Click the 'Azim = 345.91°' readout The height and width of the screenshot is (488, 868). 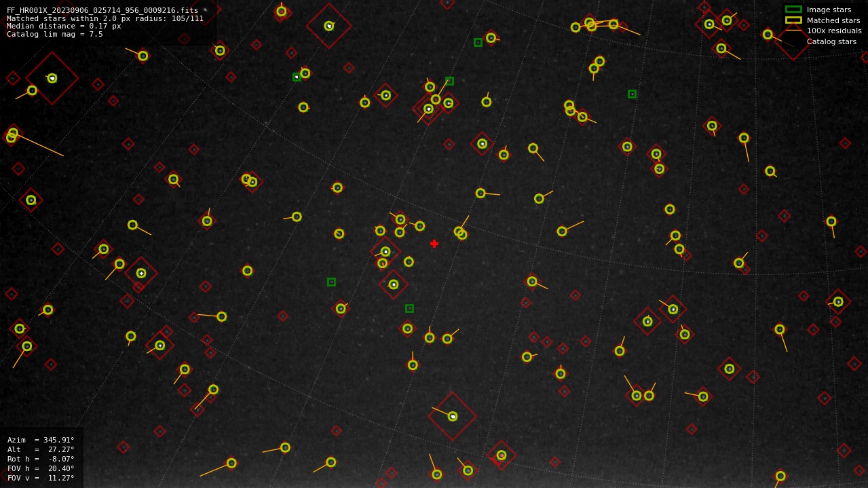pos(41,440)
